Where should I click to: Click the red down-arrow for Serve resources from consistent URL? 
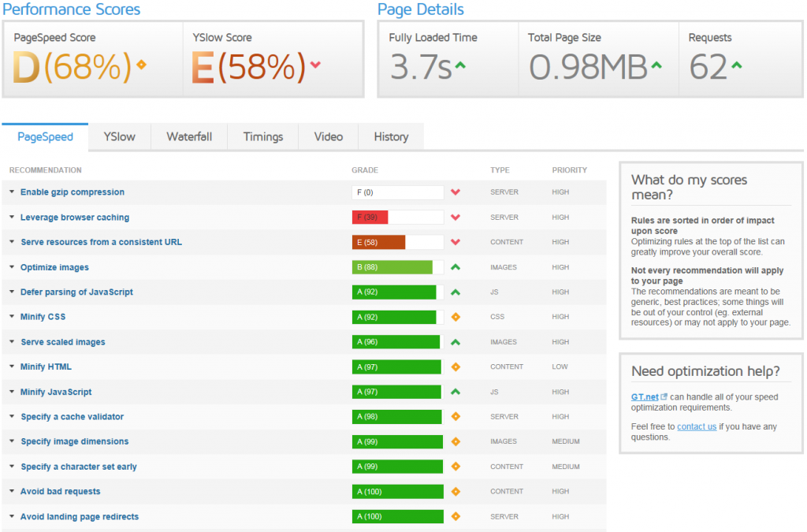coord(456,242)
